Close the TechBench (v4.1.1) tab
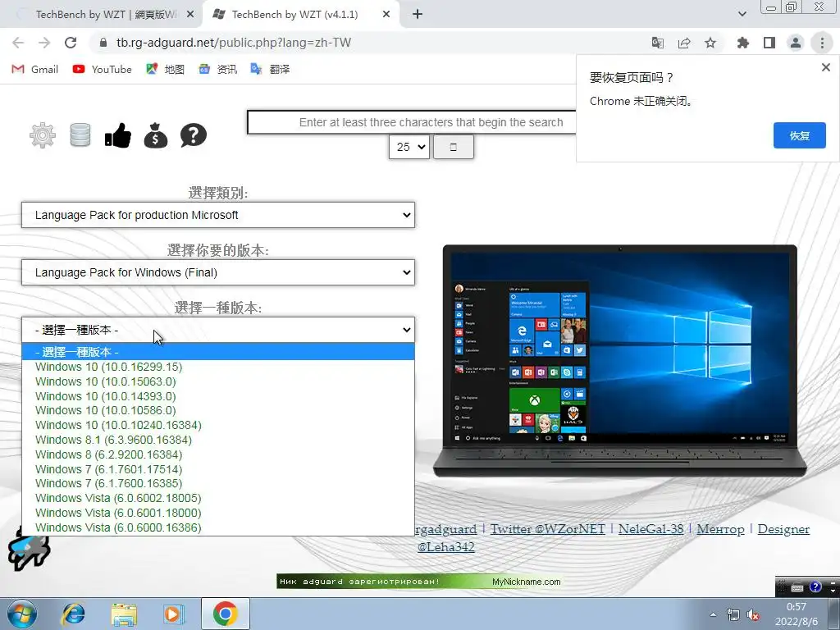840x630 pixels. 386,15
